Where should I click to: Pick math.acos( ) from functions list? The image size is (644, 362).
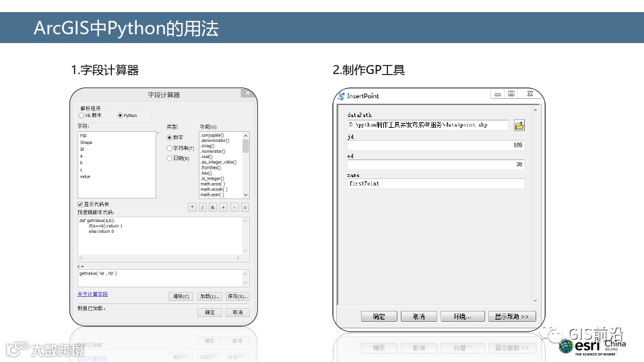[x=213, y=184]
